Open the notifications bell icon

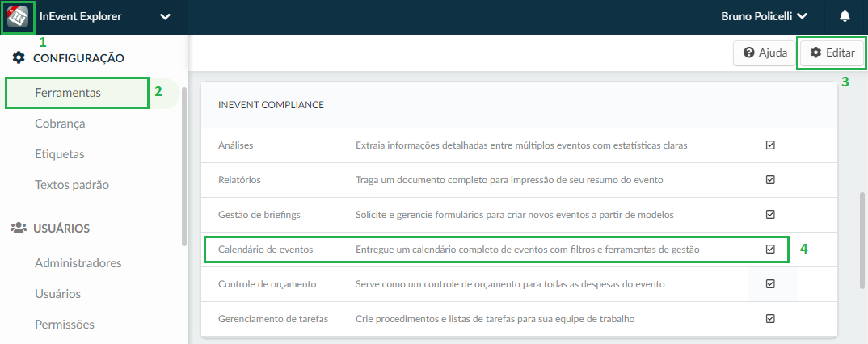[x=845, y=17]
